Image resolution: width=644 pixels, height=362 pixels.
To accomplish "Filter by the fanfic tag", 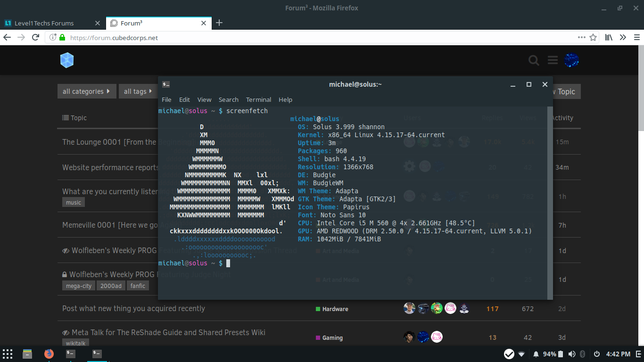I will point(138,286).
